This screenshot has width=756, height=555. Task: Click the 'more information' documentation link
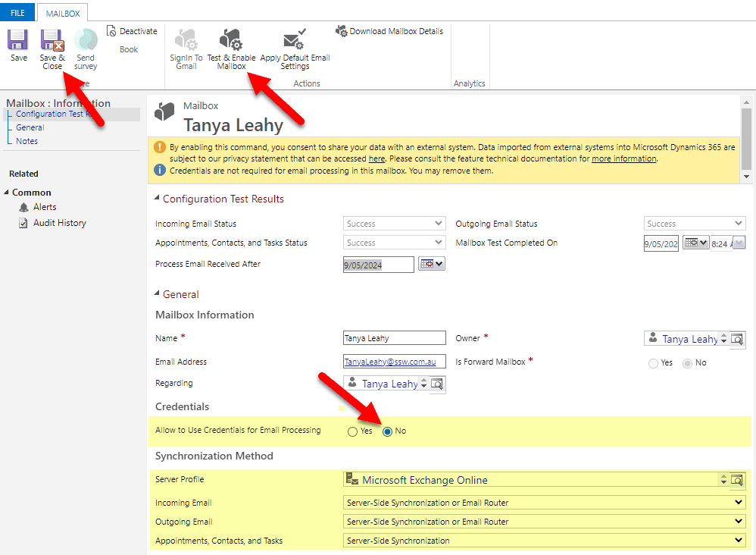[623, 159]
